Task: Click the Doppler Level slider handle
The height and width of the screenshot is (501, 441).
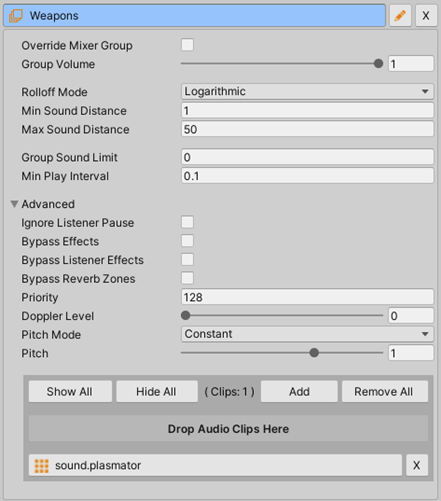Action: tap(186, 315)
